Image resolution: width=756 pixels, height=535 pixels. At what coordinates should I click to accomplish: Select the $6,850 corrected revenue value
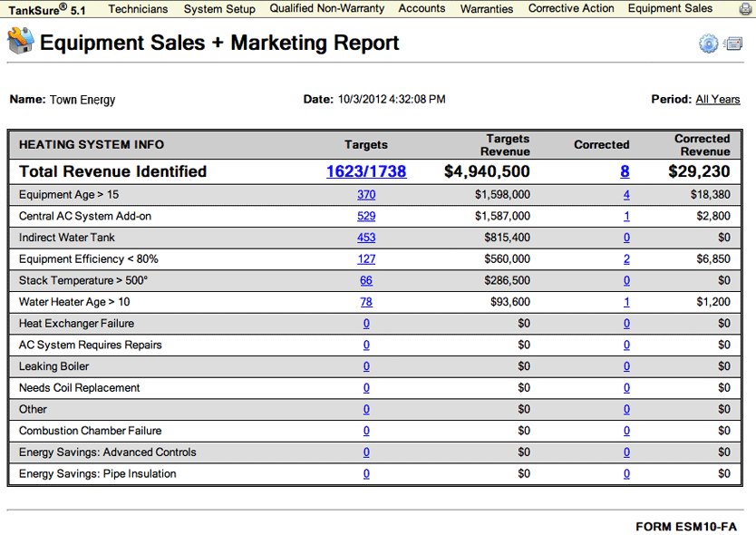click(713, 259)
